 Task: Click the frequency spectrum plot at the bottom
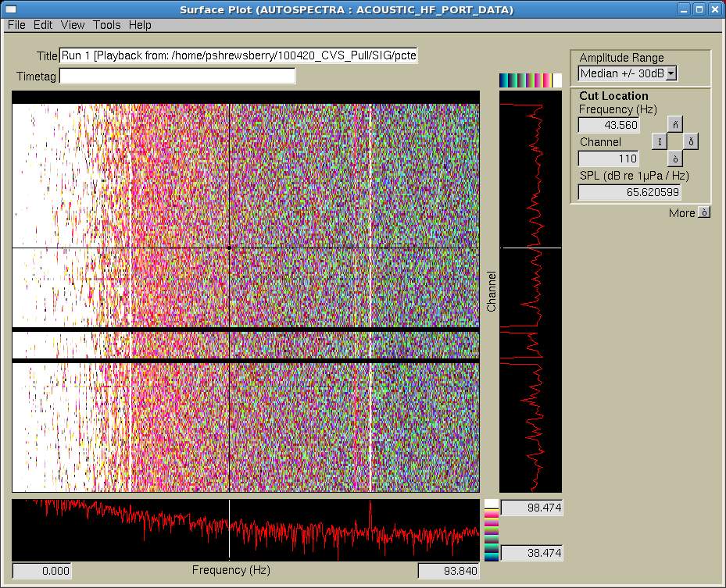(x=246, y=530)
